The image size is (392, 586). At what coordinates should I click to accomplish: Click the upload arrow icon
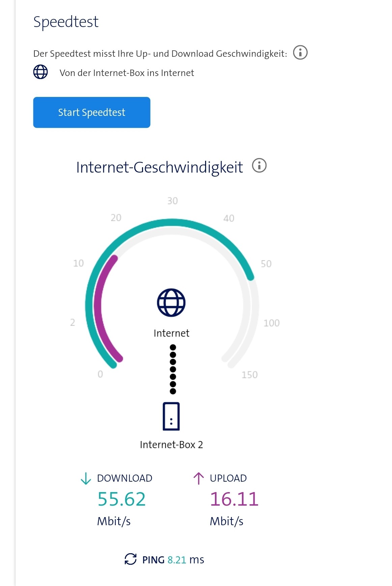[199, 478]
